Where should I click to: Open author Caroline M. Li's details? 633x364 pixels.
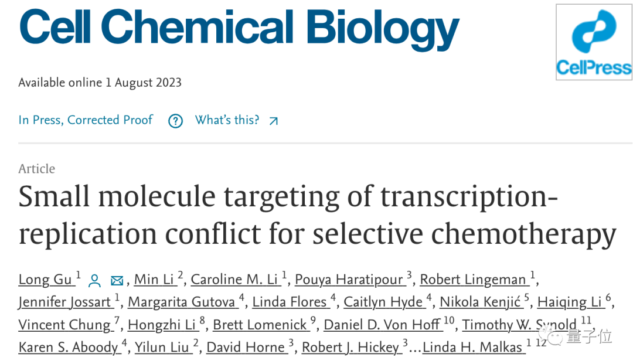click(235, 280)
